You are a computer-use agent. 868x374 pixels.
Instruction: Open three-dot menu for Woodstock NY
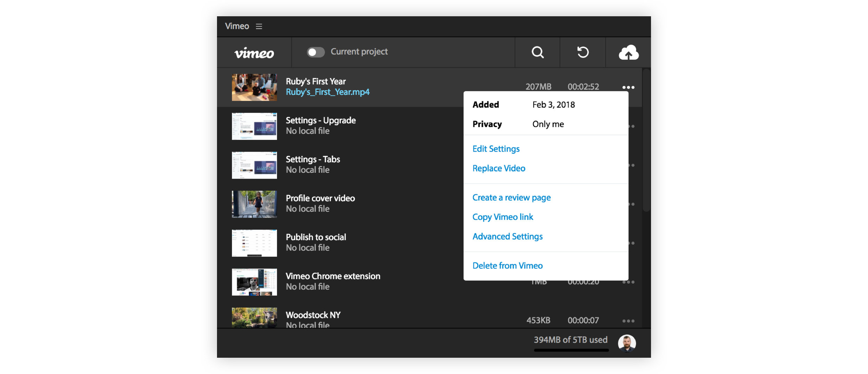628,321
